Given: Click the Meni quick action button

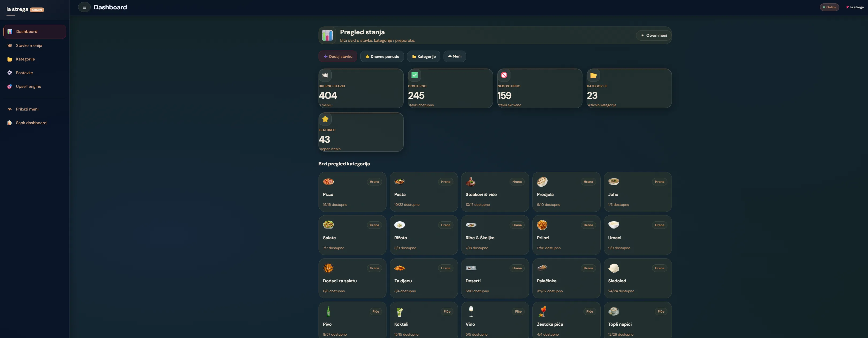Looking at the screenshot, I should coord(454,56).
